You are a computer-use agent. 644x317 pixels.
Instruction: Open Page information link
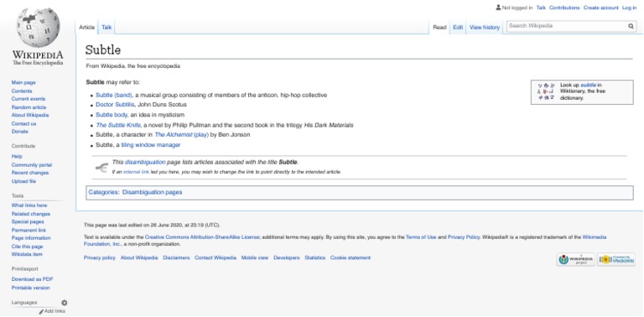point(31,238)
